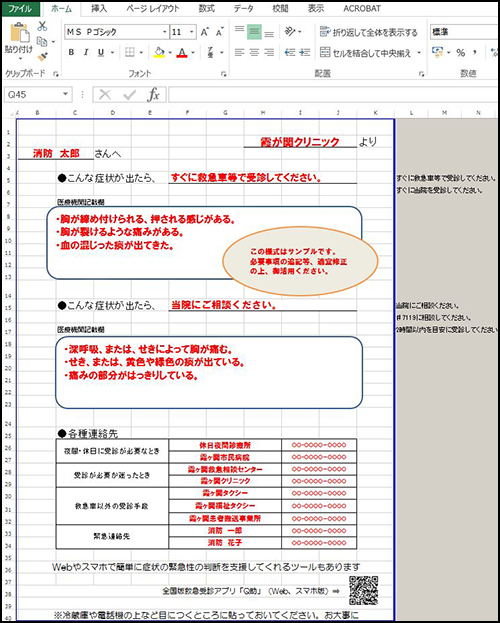This screenshot has height=623, width=500.
Task: Select the cell with 霞が関クリニック
Action: click(300, 142)
